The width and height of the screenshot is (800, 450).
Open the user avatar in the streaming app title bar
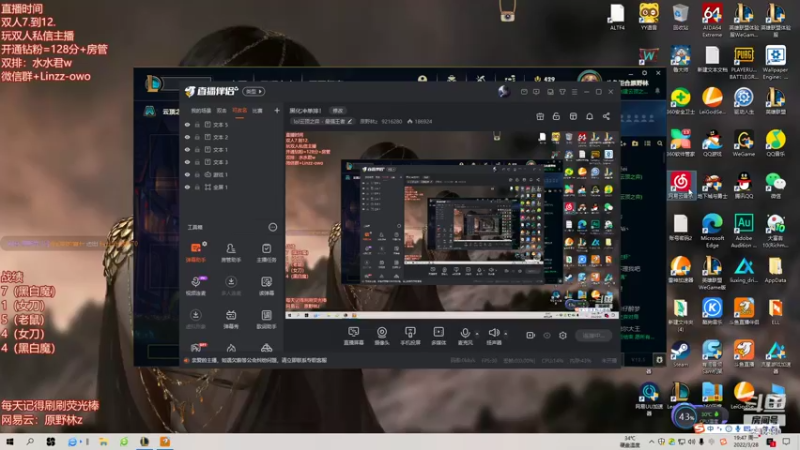point(504,91)
